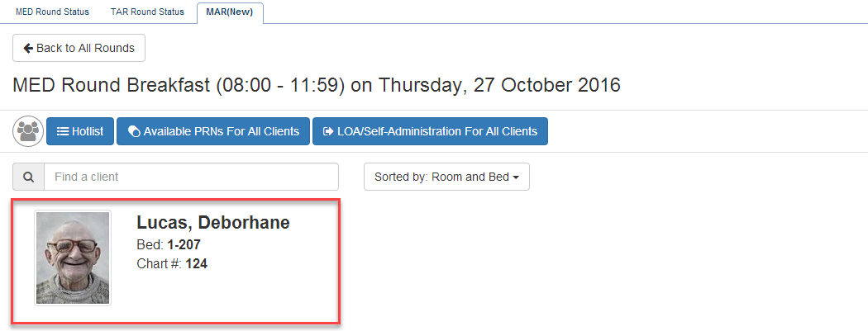The width and height of the screenshot is (868, 331).
Task: Click the LOA sign-out arrow icon
Action: coord(328,131)
